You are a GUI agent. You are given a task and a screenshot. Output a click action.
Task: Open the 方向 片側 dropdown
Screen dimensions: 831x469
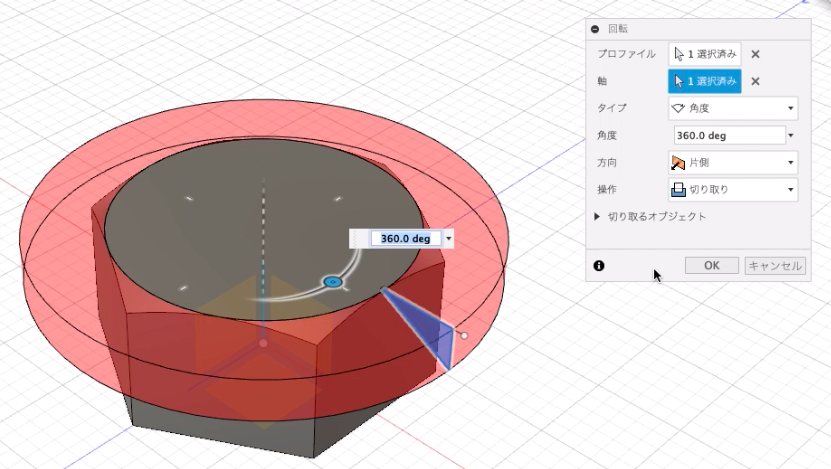click(x=733, y=163)
